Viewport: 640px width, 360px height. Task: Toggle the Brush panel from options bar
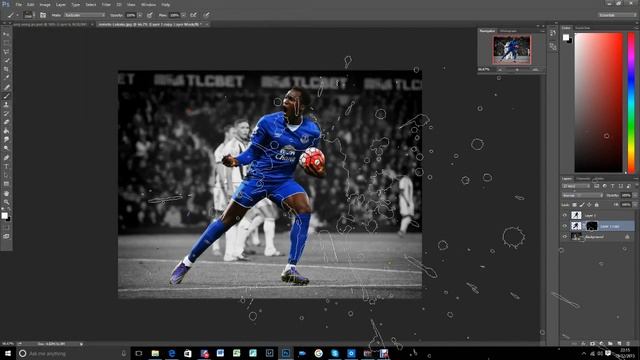43,15
